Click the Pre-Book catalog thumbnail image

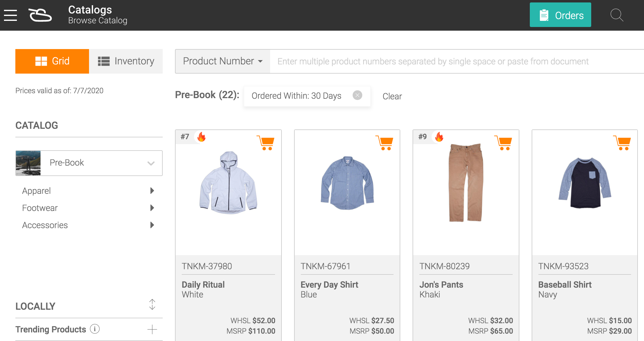[x=28, y=163]
